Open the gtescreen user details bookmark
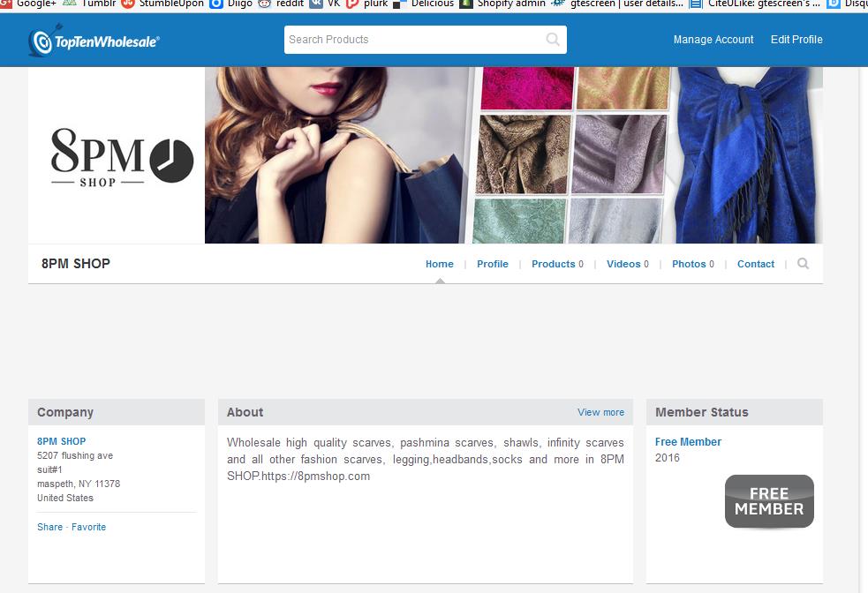This screenshot has width=868, height=593. (616, 4)
